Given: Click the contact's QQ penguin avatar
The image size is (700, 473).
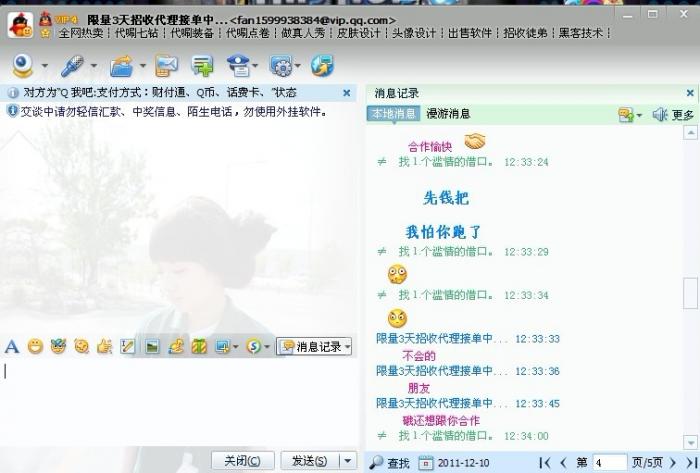Looking at the screenshot, I should [20, 25].
